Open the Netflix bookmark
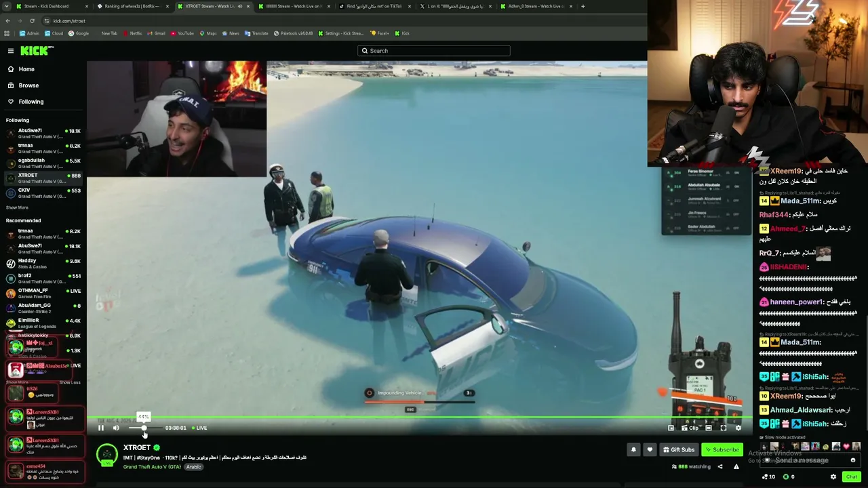The height and width of the screenshot is (488, 868). click(133, 33)
